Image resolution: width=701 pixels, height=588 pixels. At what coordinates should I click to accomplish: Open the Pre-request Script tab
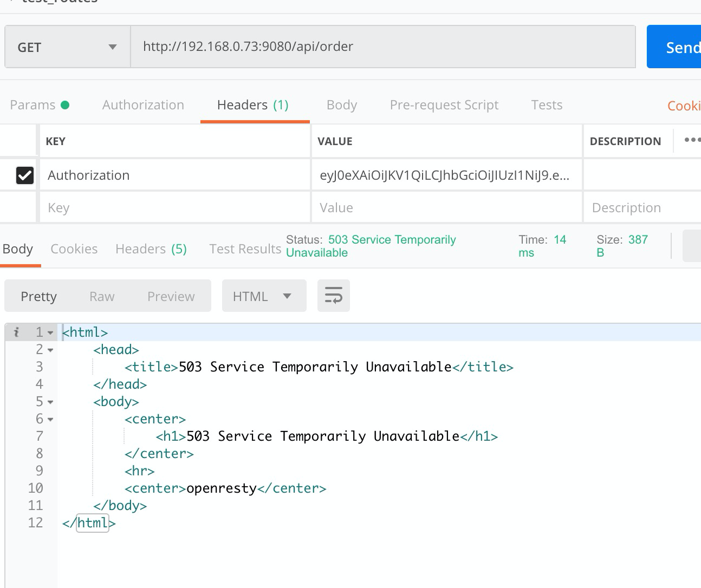(444, 104)
